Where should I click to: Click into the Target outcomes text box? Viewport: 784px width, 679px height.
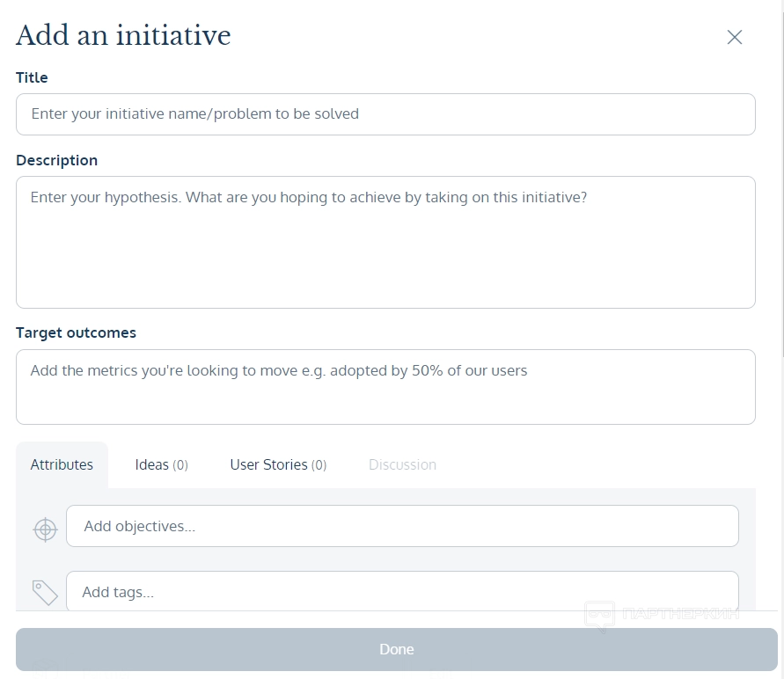[x=385, y=387]
